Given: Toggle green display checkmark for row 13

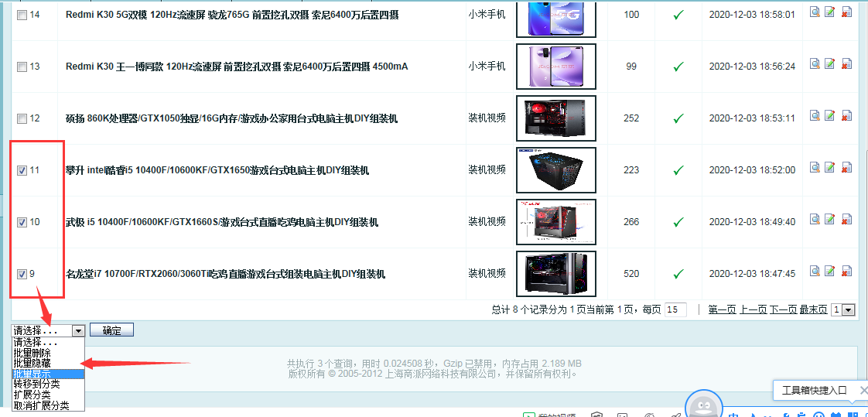Looking at the screenshot, I should (x=678, y=67).
